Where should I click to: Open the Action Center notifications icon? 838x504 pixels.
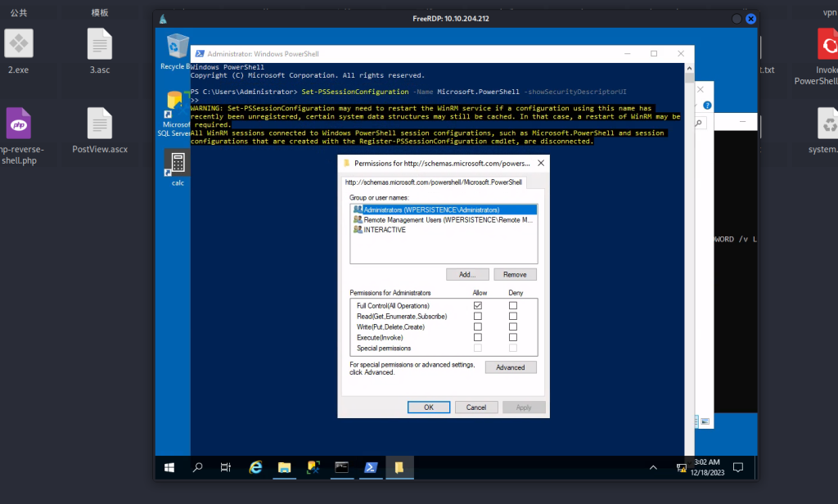tap(738, 468)
